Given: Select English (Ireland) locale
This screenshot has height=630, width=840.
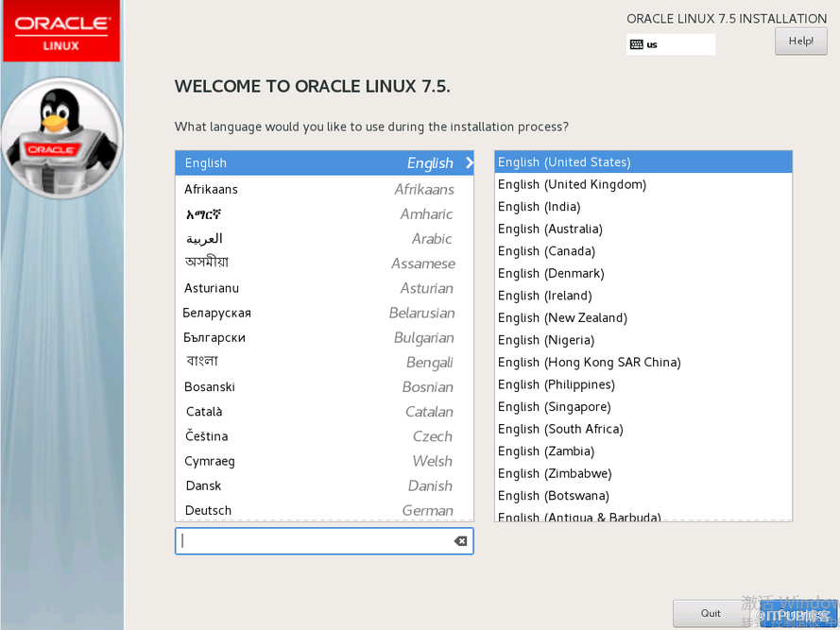Looking at the screenshot, I should coord(643,296).
